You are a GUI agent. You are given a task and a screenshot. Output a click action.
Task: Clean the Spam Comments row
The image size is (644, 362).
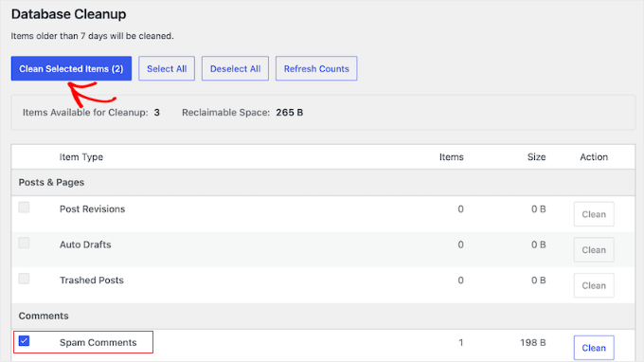tap(594, 348)
